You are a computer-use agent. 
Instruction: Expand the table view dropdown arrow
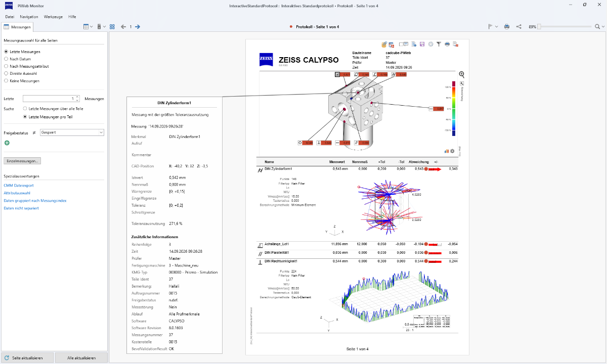click(92, 27)
